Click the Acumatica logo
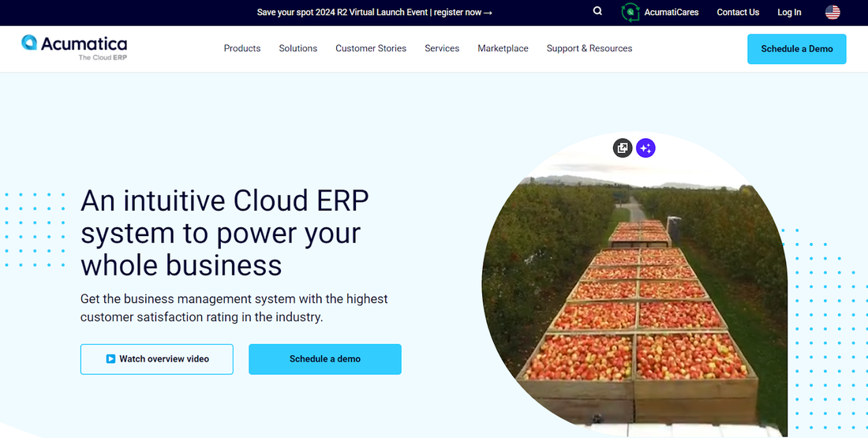This screenshot has height=438, width=868. click(x=74, y=47)
